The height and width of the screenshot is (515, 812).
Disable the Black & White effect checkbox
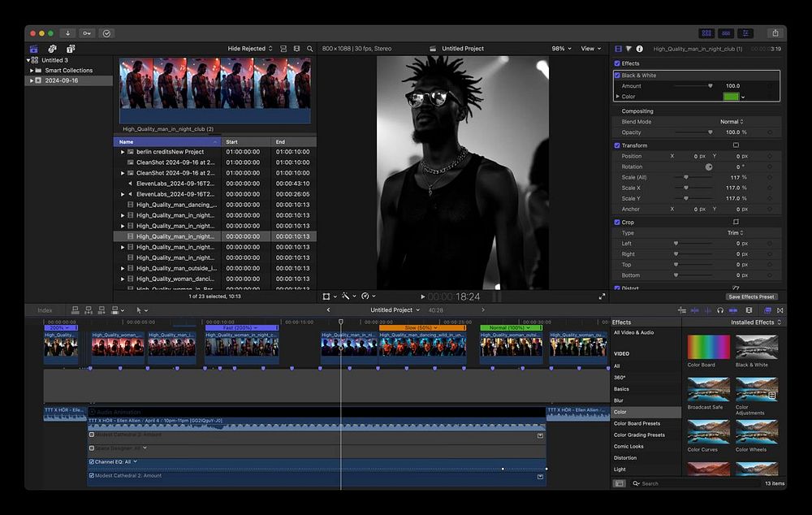617,76
